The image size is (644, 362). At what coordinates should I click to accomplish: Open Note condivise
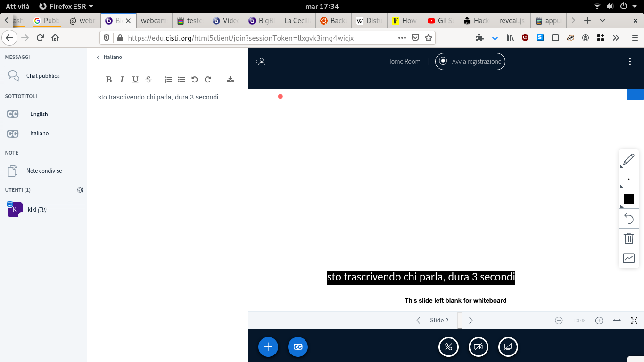click(43, 171)
